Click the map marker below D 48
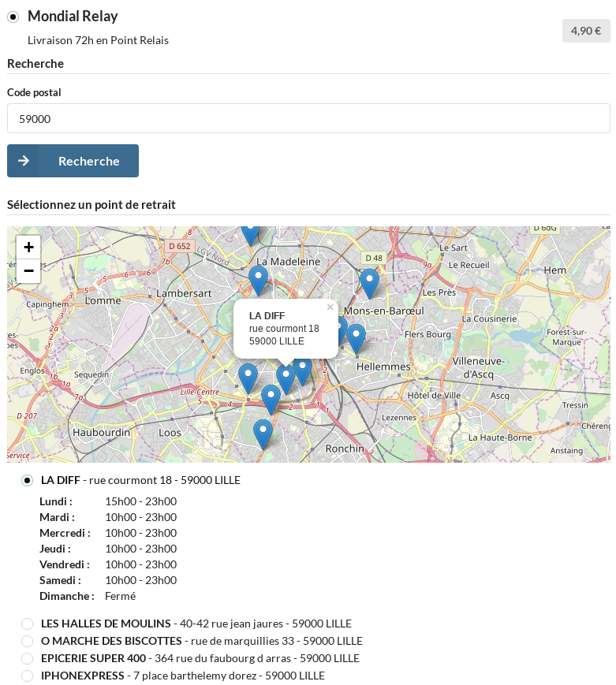The width and height of the screenshot is (616, 685). [369, 284]
